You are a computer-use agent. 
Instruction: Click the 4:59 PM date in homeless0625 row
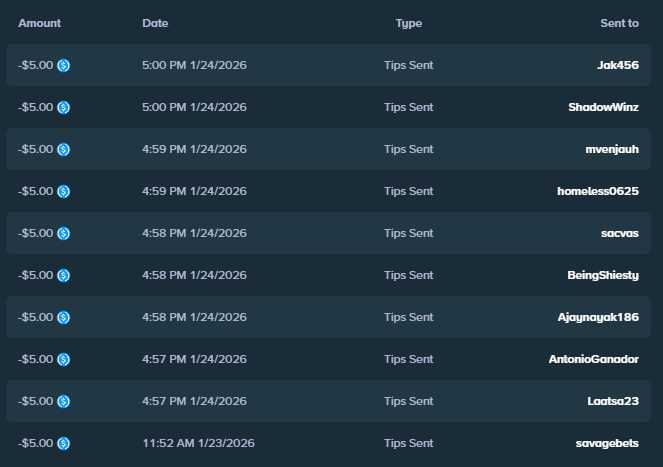[x=195, y=191]
